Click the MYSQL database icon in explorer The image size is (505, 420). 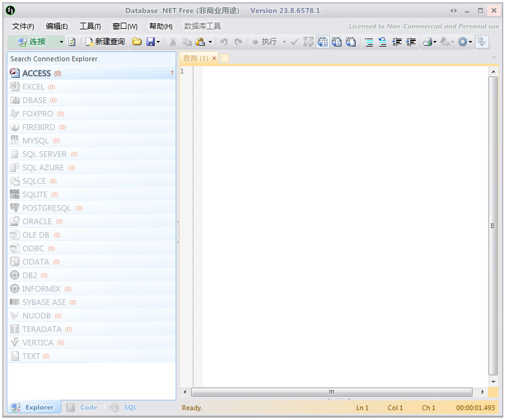(x=15, y=141)
